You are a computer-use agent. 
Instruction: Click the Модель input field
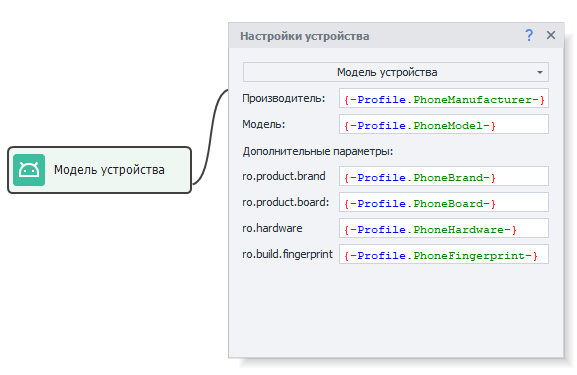pos(444,124)
